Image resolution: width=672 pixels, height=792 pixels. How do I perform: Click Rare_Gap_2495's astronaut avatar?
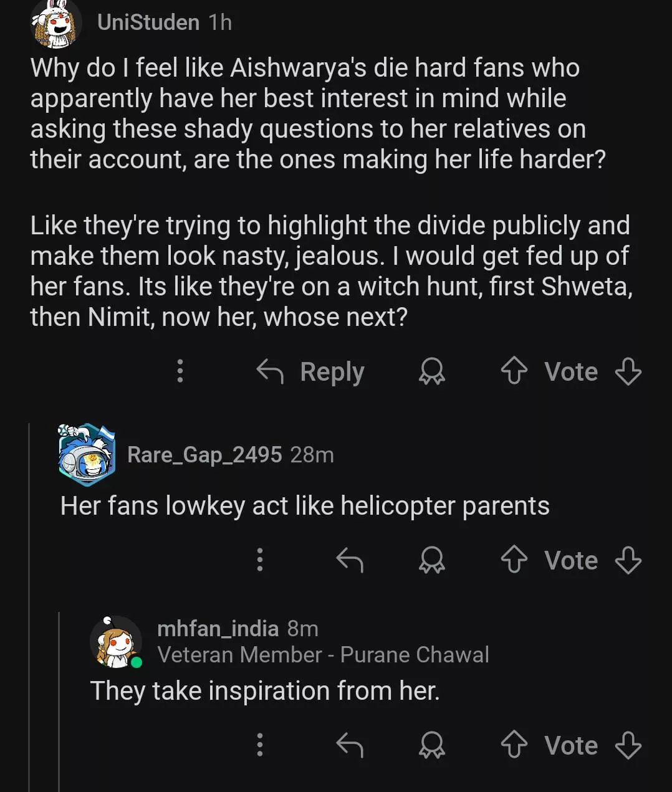[x=87, y=454]
